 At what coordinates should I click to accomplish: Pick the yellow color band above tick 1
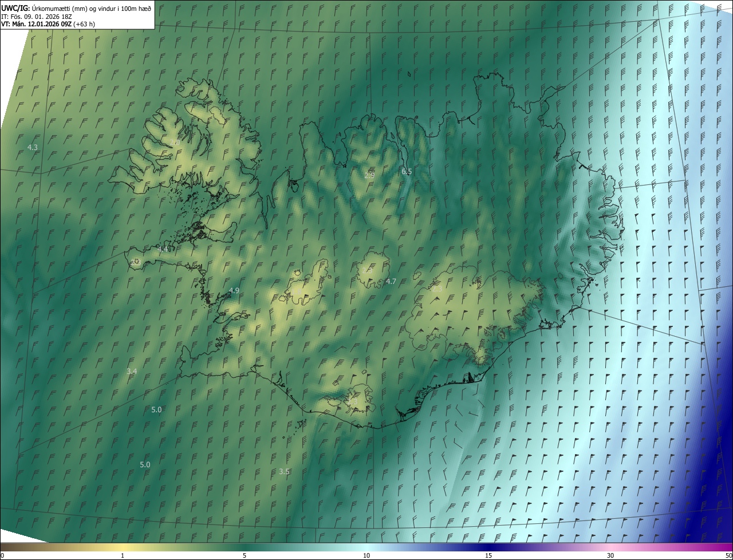pyautogui.click(x=123, y=547)
